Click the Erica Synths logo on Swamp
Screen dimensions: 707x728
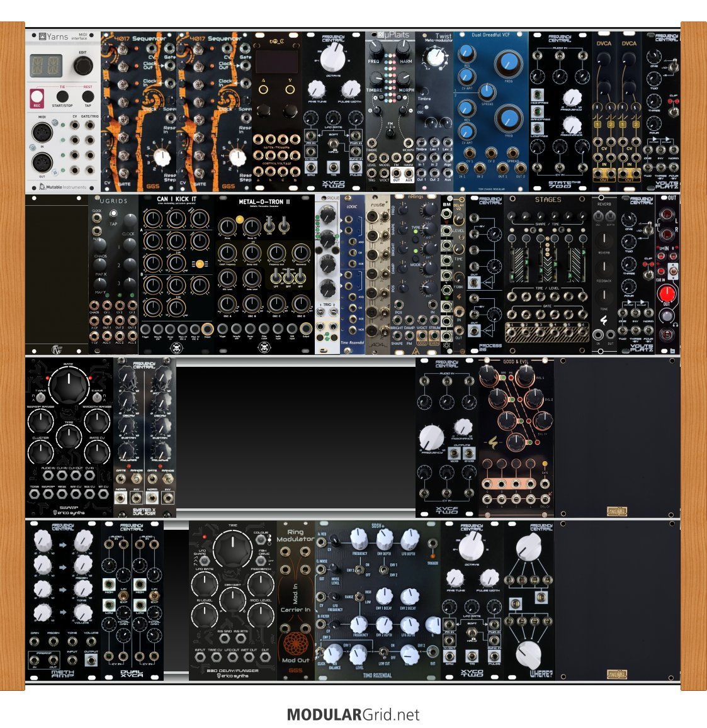[x=69, y=513]
